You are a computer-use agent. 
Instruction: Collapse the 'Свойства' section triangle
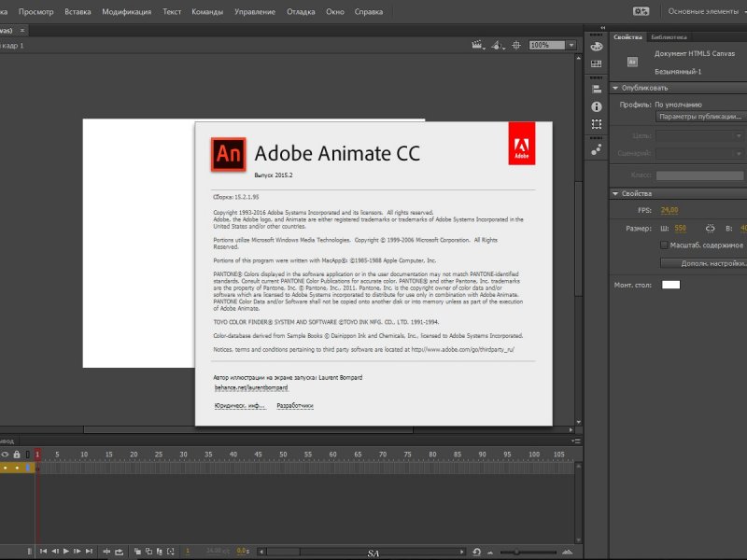[615, 194]
